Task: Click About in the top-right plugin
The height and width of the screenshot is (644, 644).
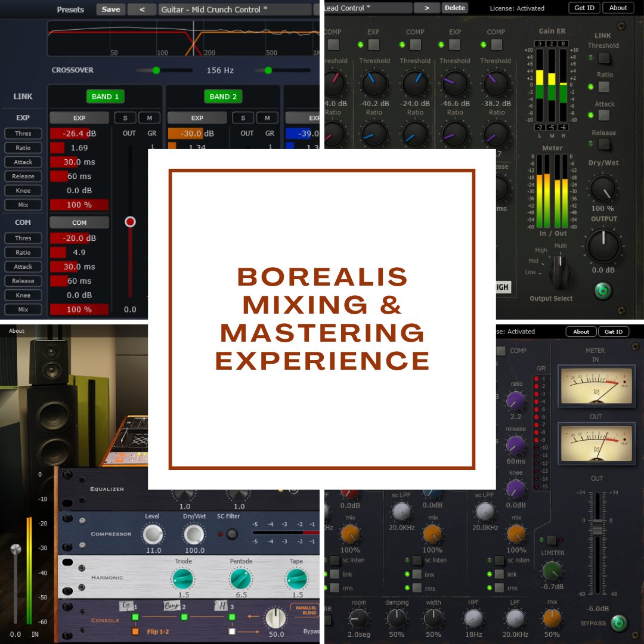Action: [x=618, y=8]
